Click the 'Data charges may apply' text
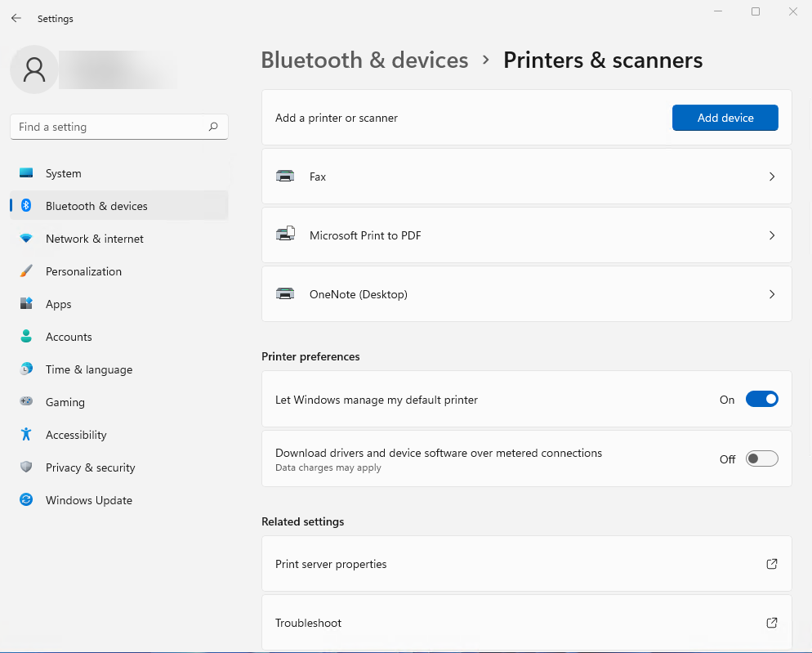 pos(328,467)
